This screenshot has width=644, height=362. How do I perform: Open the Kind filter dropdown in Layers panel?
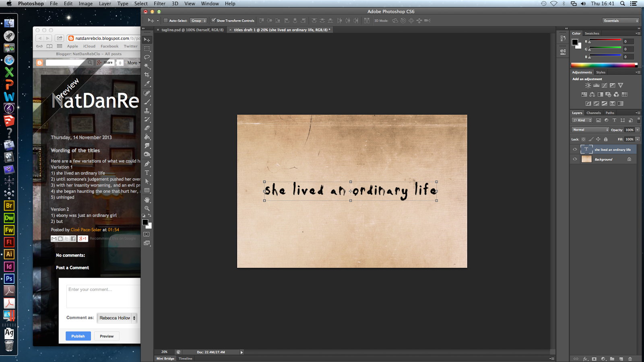click(582, 120)
